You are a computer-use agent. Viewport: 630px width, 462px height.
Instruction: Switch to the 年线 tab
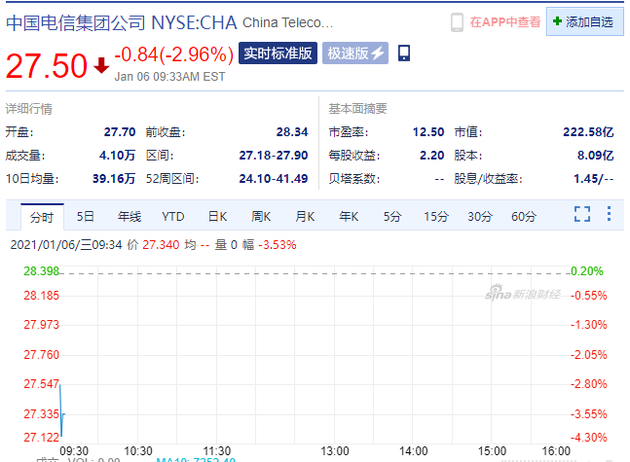129,217
